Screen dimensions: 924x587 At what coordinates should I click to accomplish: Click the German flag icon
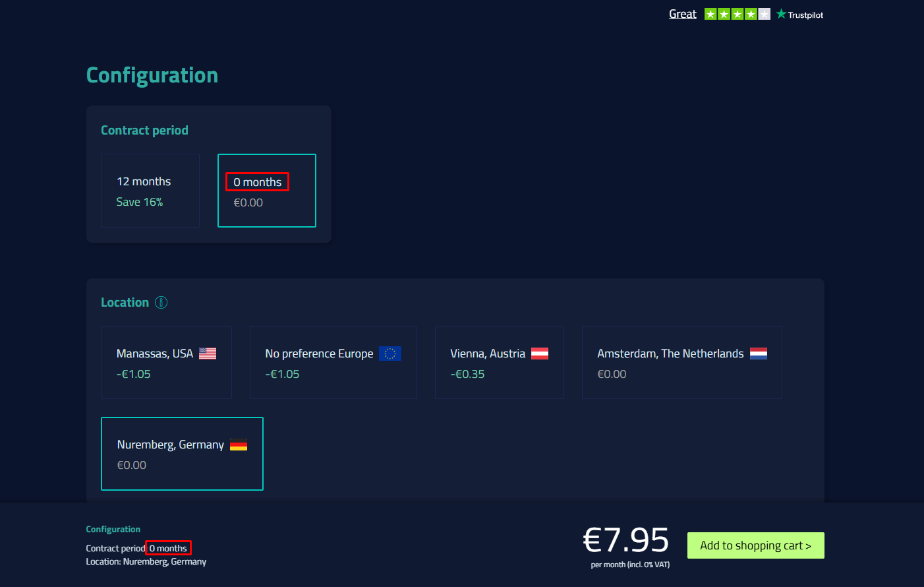tap(239, 445)
